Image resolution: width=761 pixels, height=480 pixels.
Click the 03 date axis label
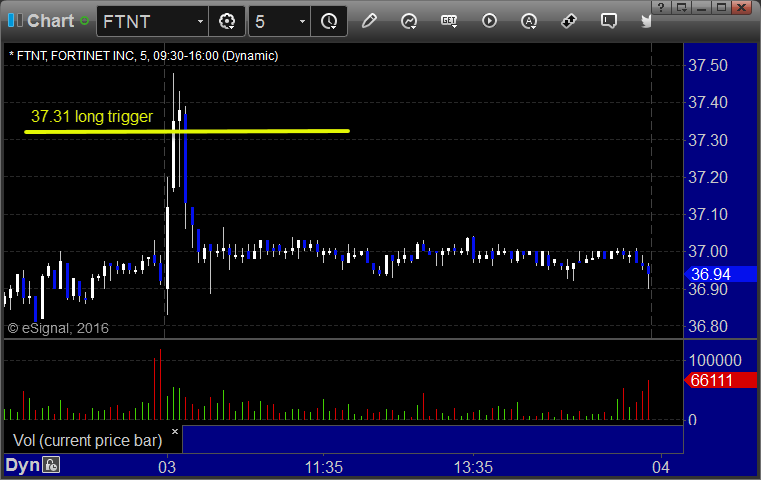click(x=167, y=467)
